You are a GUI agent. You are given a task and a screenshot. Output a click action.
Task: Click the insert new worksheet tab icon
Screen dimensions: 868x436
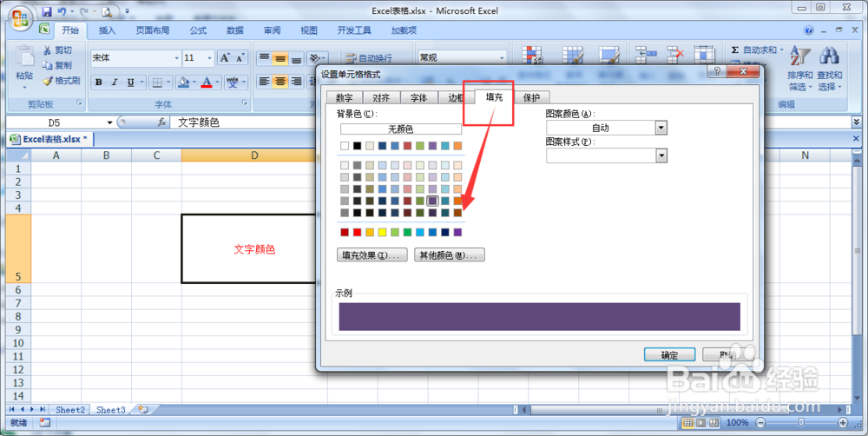click(143, 409)
